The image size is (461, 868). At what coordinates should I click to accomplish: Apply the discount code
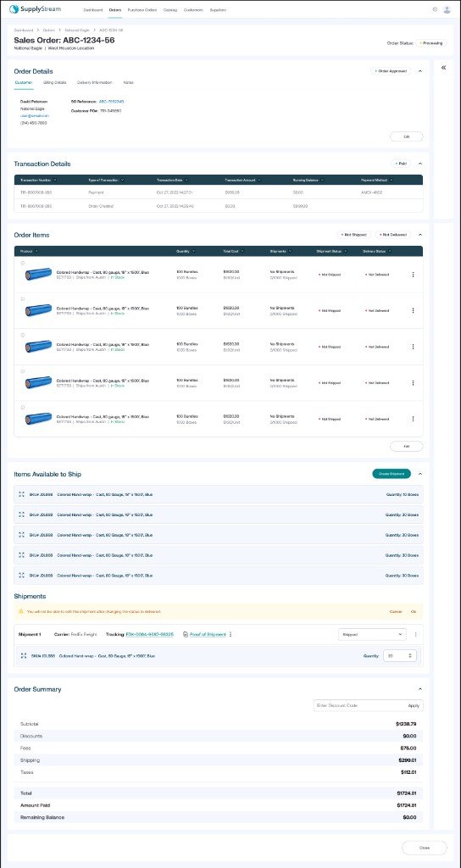[x=414, y=705]
